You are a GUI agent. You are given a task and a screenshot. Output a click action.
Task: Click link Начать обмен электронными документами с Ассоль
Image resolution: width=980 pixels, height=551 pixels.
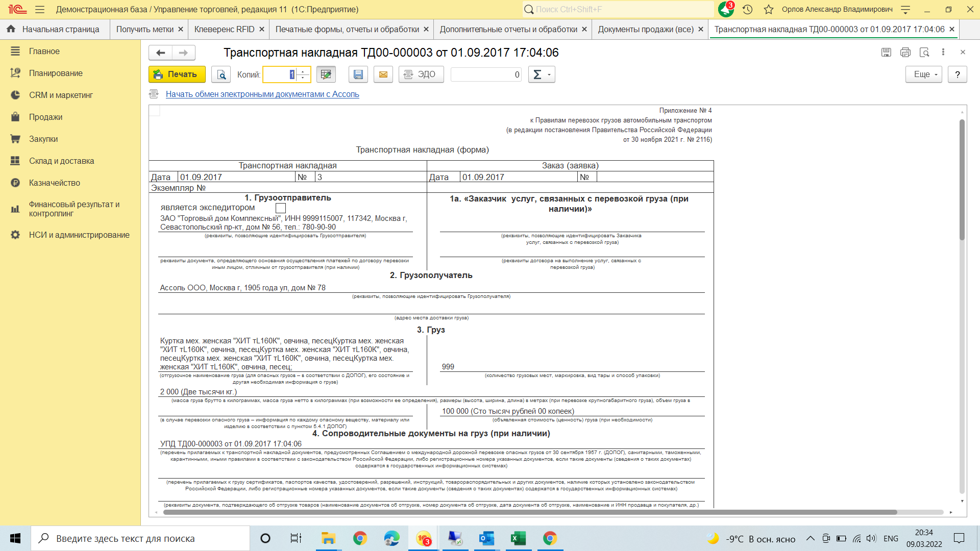click(262, 94)
